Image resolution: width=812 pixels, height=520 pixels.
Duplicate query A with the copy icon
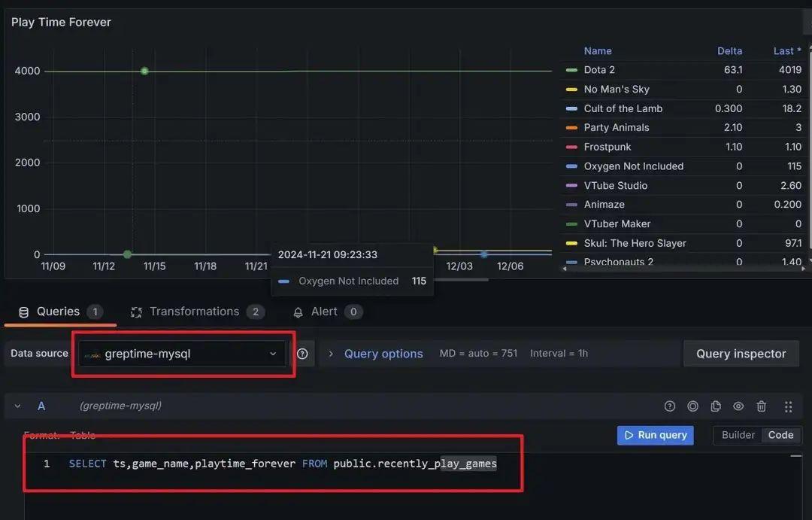(x=716, y=406)
